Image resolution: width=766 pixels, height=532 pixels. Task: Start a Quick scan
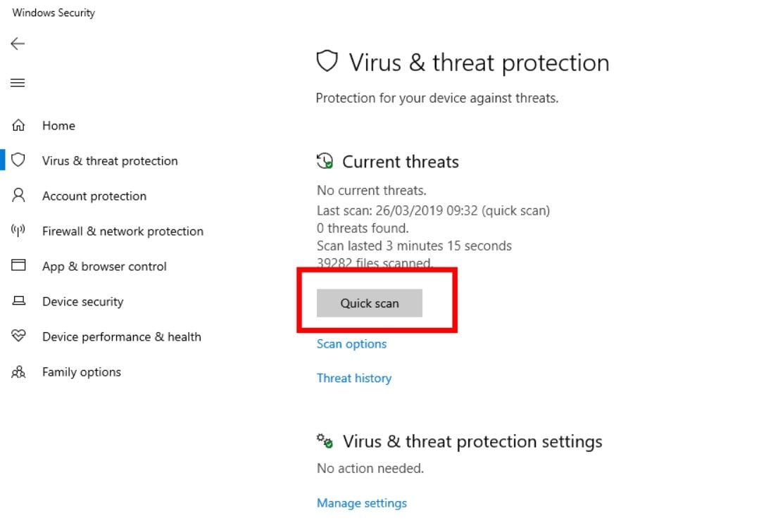[370, 303]
